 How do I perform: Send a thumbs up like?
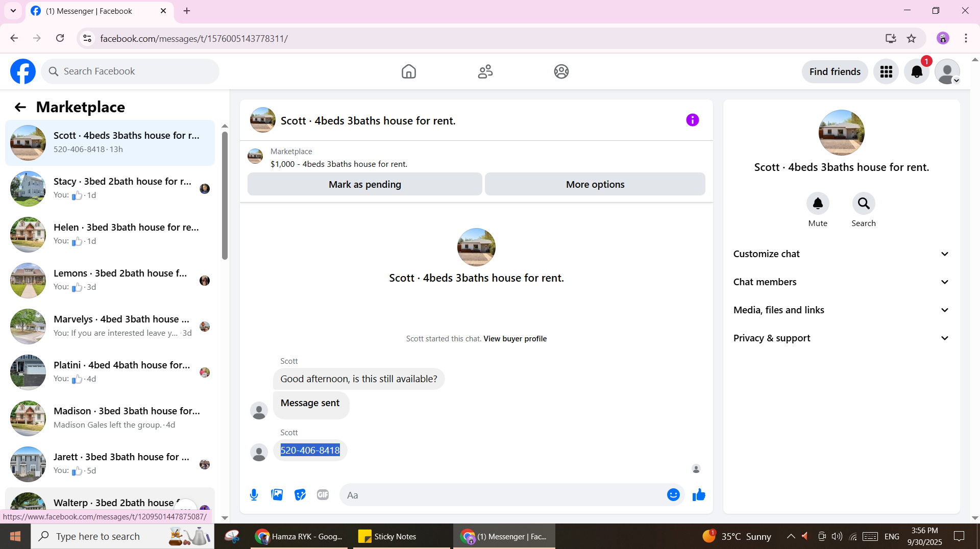[699, 495]
